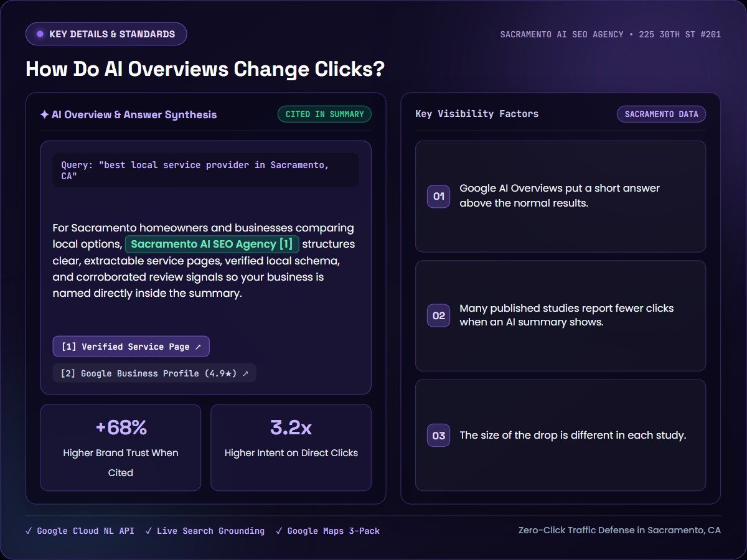Click the AI Overview & Answer Synthesis title
The image size is (747, 560).
tap(128, 114)
